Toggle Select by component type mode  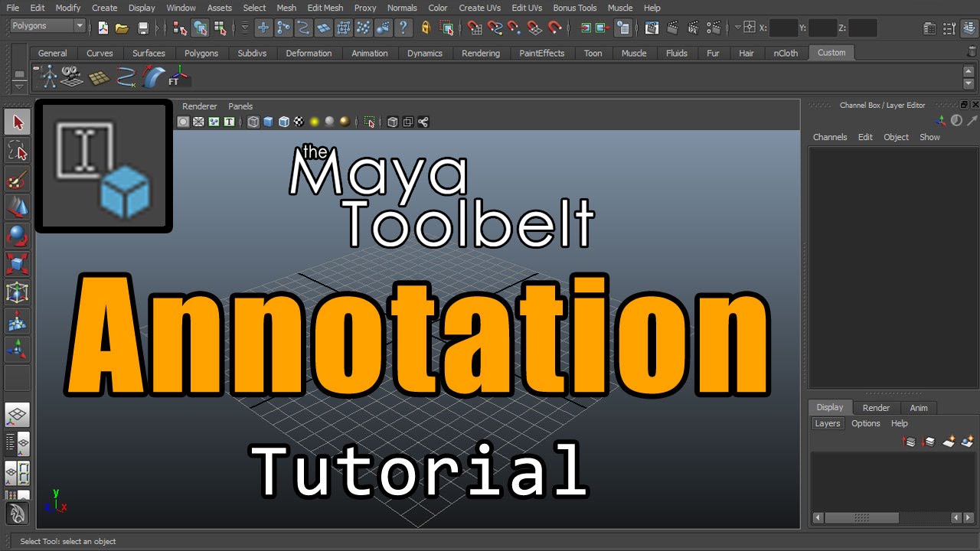[220, 28]
